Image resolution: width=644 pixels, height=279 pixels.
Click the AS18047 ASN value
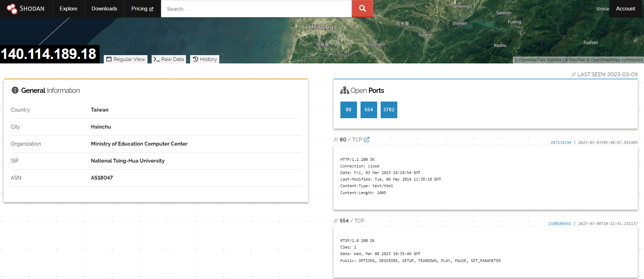pos(102,178)
